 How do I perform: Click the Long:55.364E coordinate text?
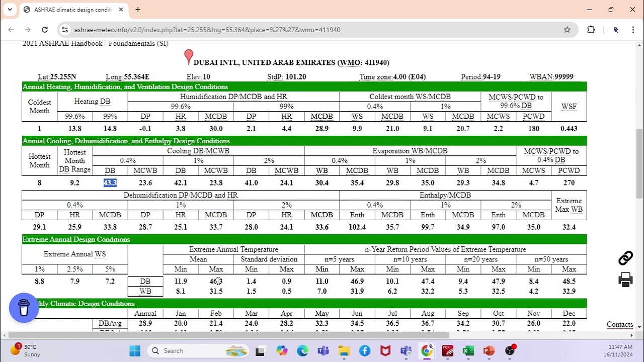(127, 76)
